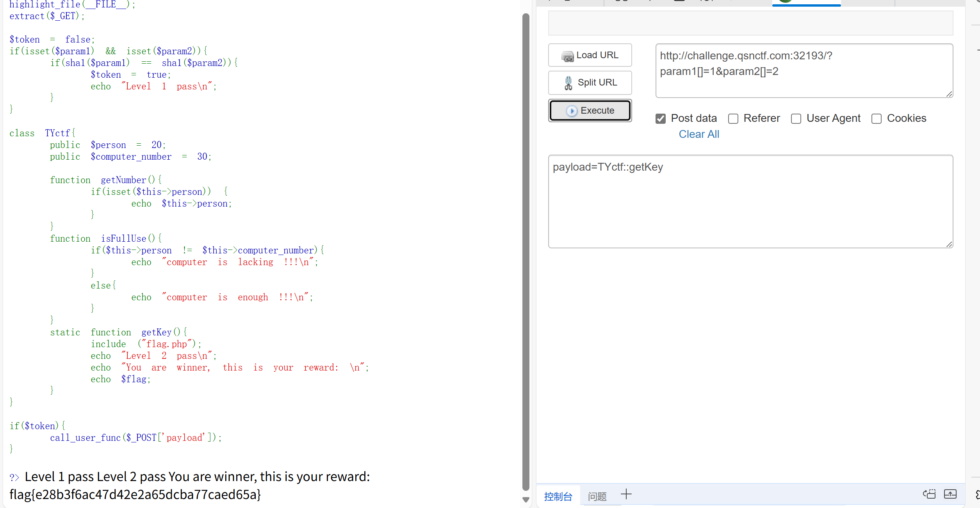
Task: Uncheck the Post data checkbox
Action: click(661, 119)
